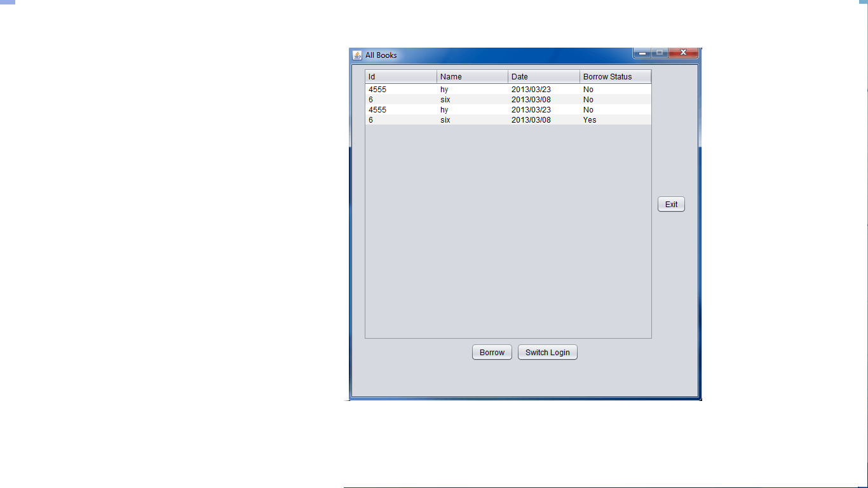Screen dimensions: 868x488
Task: Click the Date column header
Action: pos(544,76)
